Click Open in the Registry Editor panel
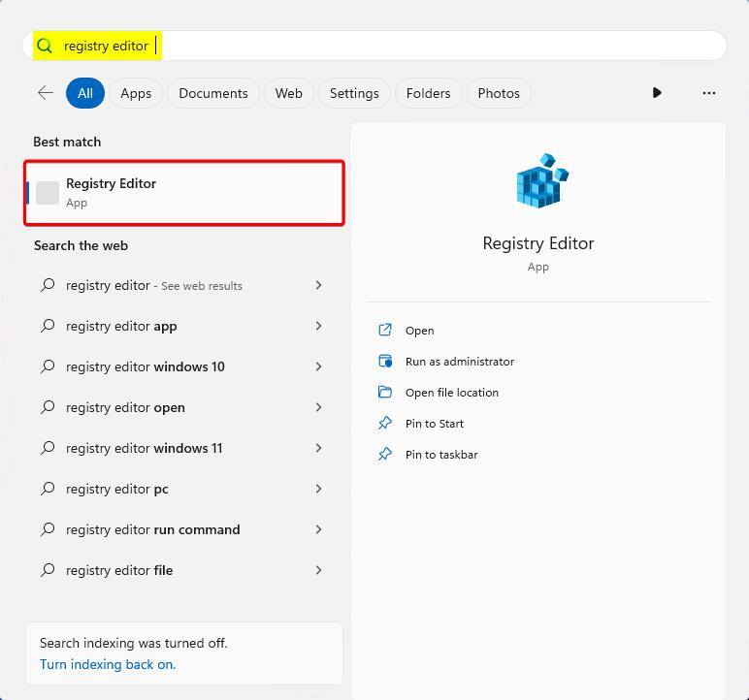The width and height of the screenshot is (749, 700). (419, 331)
